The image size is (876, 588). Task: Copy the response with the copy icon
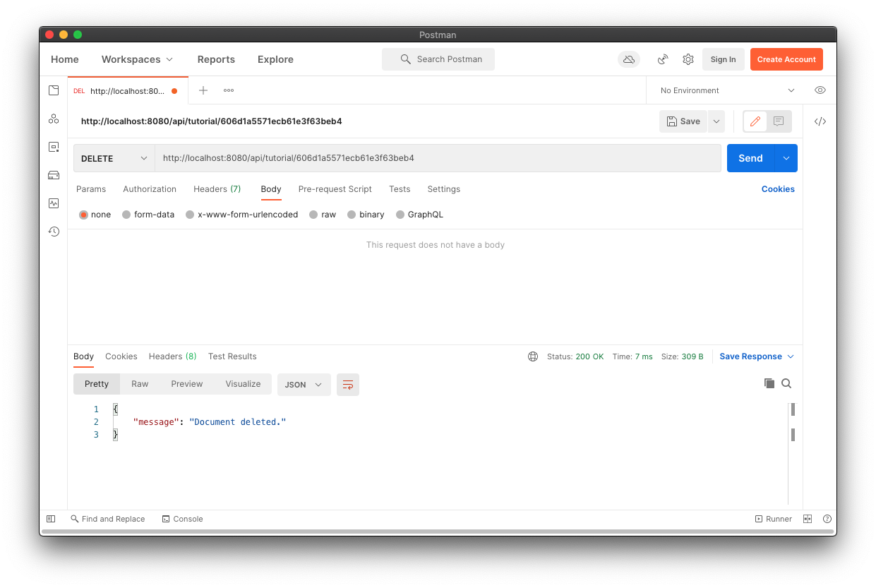(769, 383)
